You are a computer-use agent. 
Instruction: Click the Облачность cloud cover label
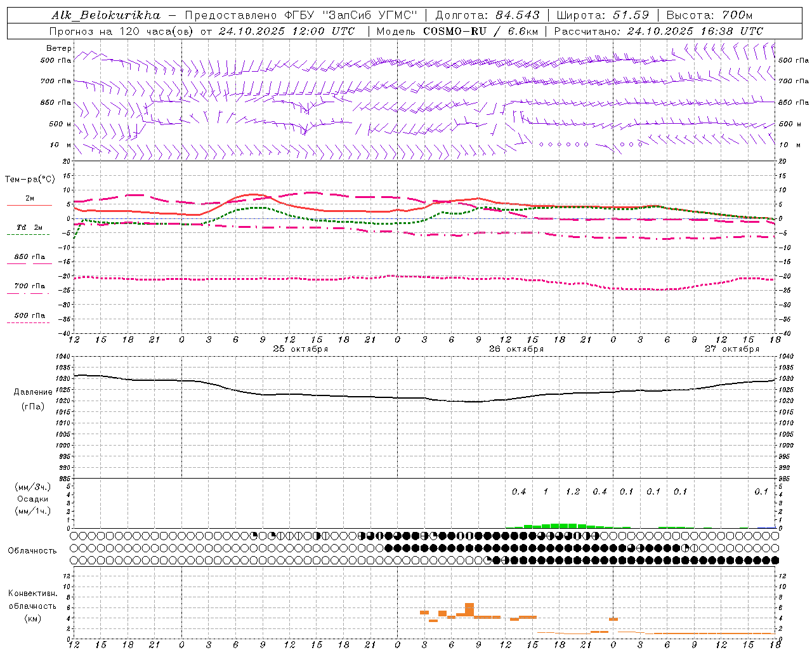(x=32, y=550)
